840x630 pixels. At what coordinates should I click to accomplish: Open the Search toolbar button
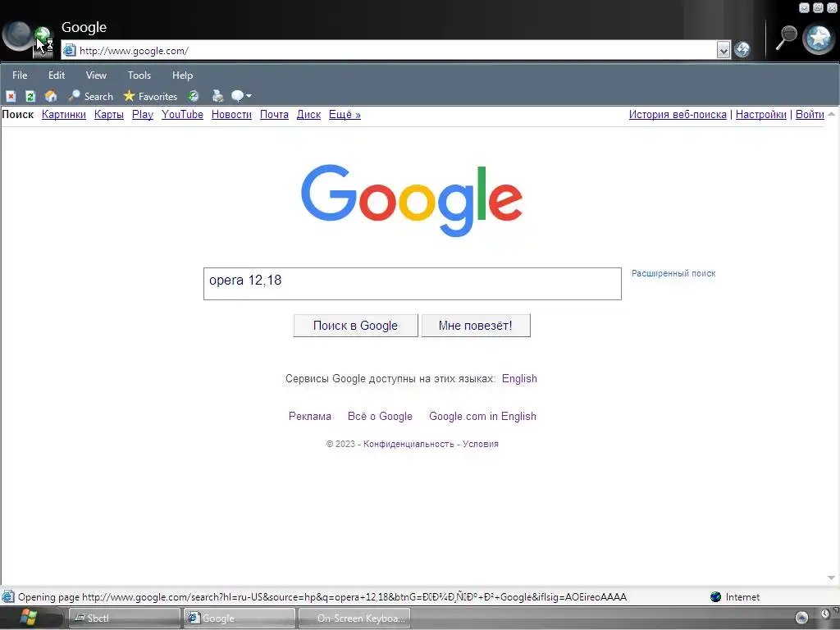[x=90, y=97]
